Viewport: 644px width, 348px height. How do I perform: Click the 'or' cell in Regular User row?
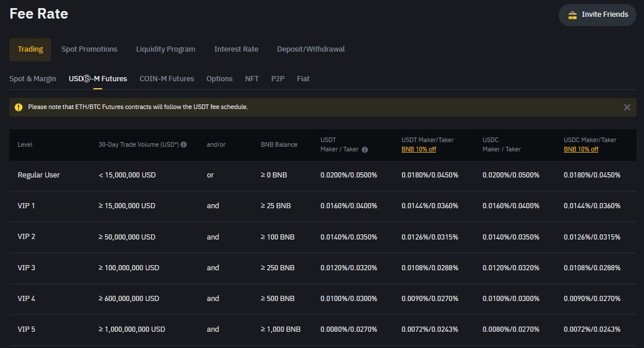[x=210, y=175]
